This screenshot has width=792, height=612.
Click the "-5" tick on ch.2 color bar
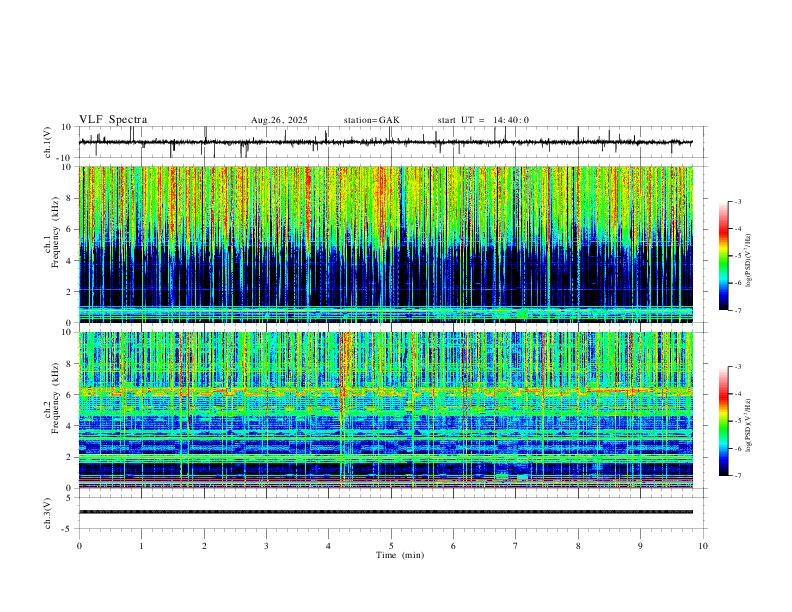tap(737, 421)
